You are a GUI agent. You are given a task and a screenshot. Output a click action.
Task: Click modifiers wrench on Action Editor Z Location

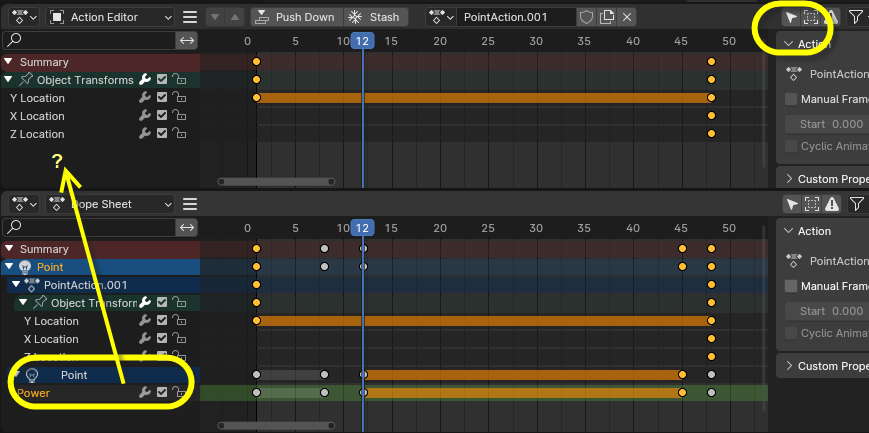click(x=145, y=134)
